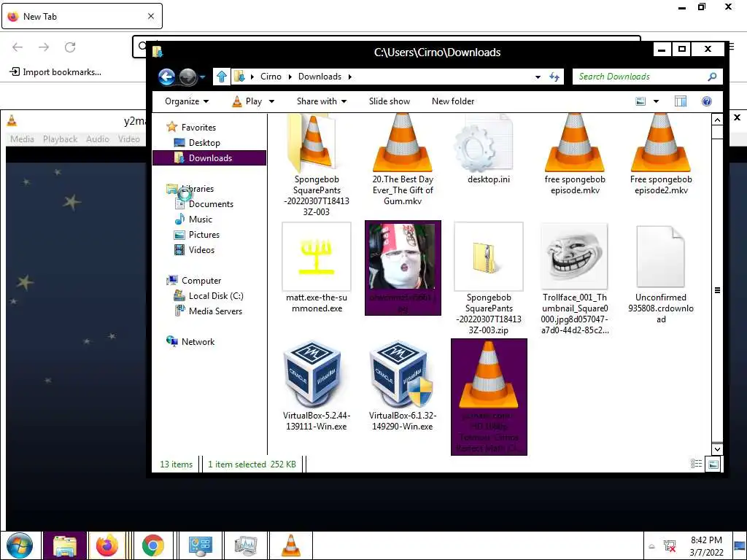The image size is (747, 560).
Task: Open the address bar history dropdown
Action: pos(538,77)
